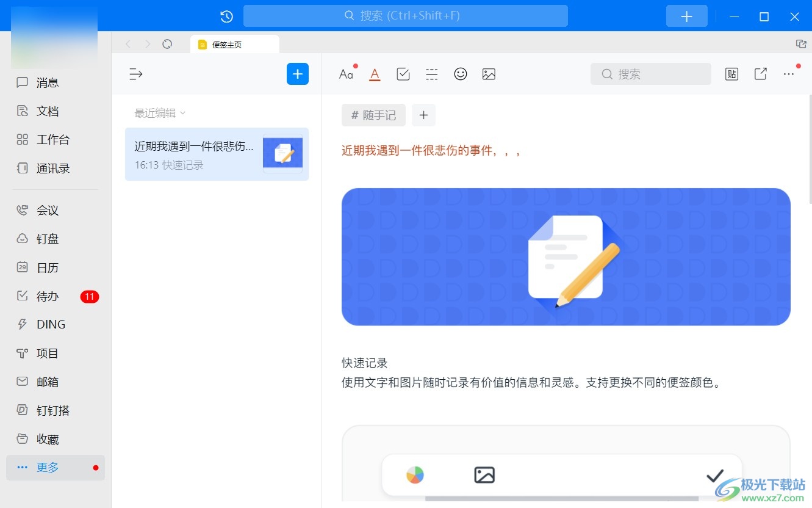
Task: Click the note thumbnail in list
Action: (282, 153)
